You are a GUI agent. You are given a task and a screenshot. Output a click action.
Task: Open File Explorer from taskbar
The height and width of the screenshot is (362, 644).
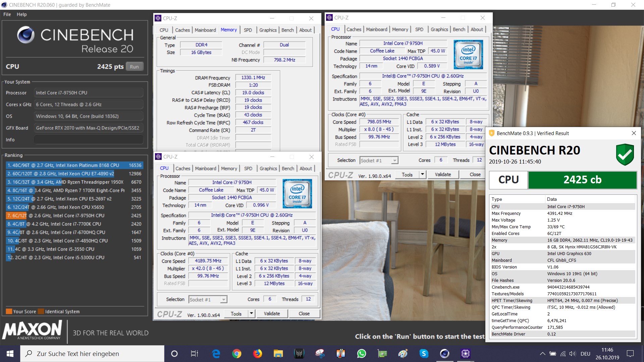click(x=278, y=354)
